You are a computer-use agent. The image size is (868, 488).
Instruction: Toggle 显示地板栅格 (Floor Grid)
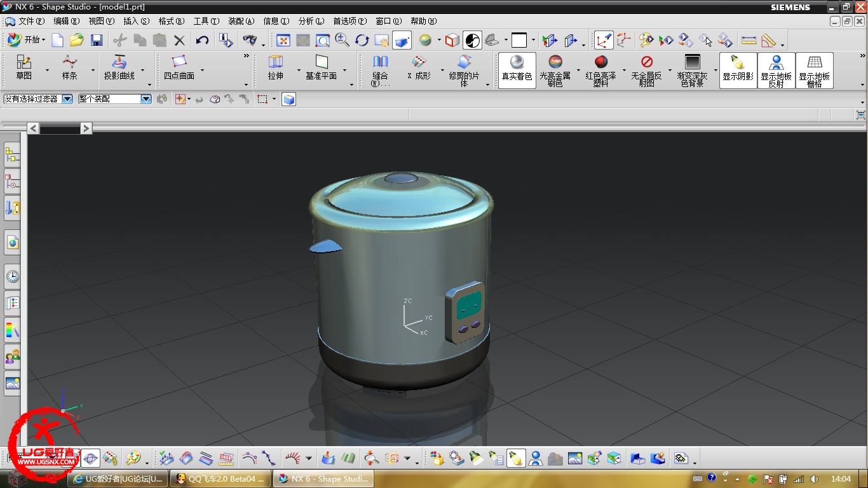(814, 70)
